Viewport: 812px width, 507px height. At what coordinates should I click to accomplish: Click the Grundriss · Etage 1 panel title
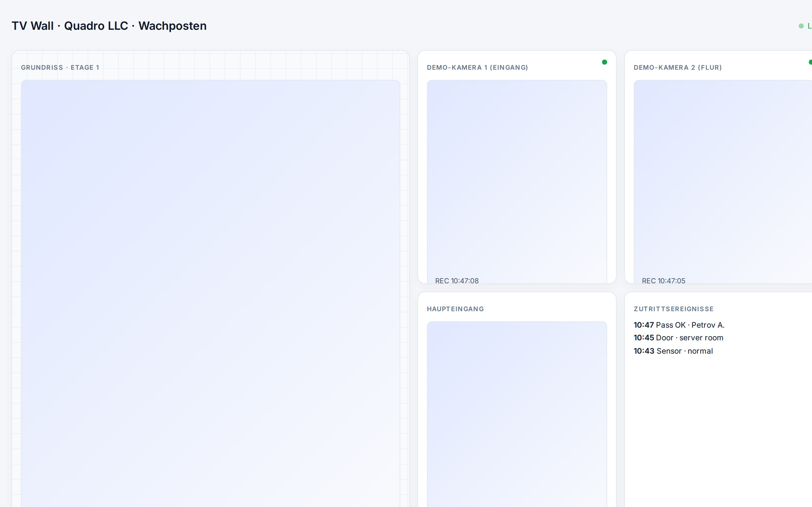click(60, 67)
